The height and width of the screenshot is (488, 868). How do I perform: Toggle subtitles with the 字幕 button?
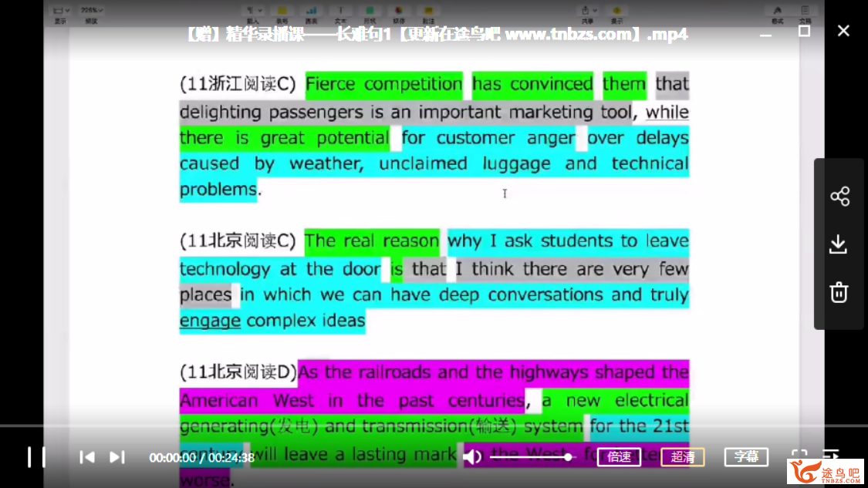coord(746,457)
